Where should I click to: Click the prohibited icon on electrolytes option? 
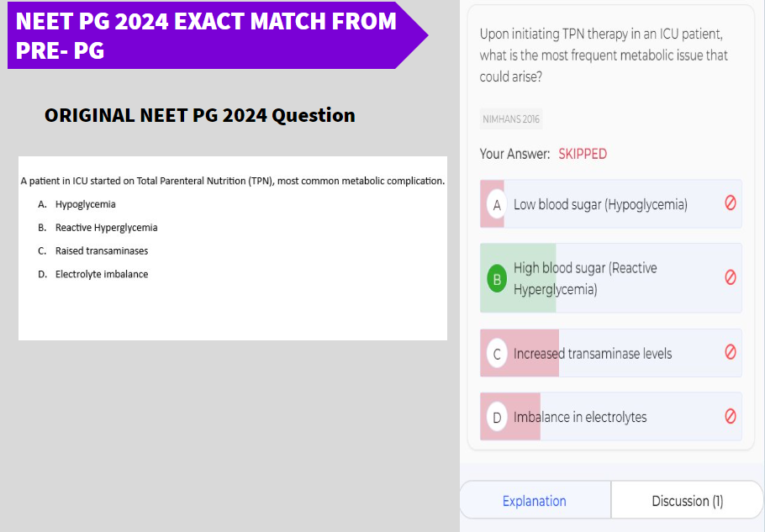click(x=730, y=416)
